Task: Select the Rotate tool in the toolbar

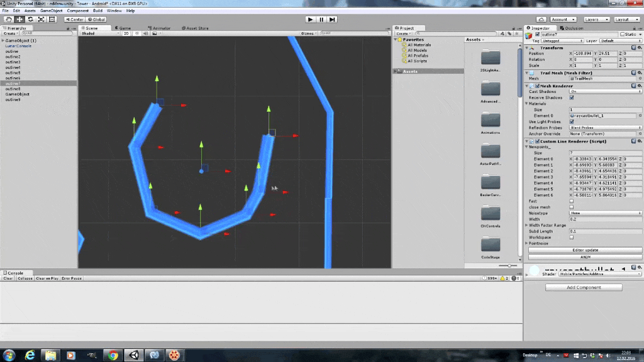Action: point(30,19)
